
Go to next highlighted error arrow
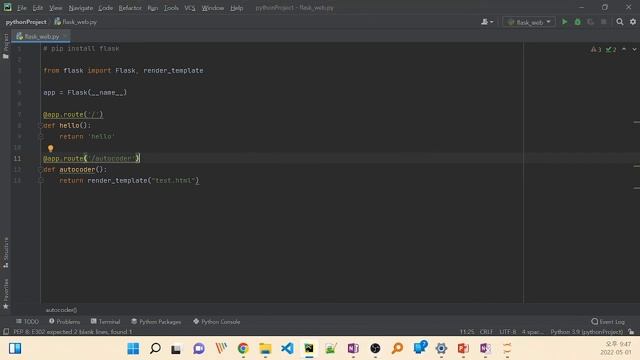pyautogui.click(x=634, y=49)
